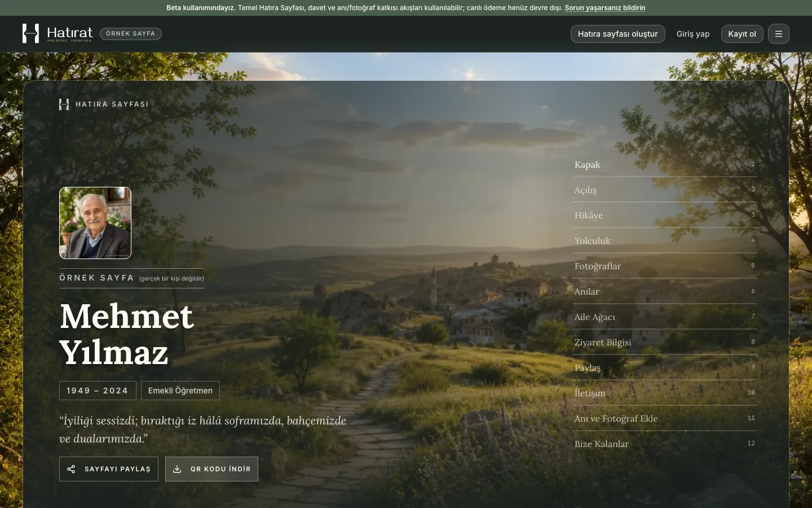812x508 pixels.
Task: Click the Emekli Öğretmen tag
Action: coord(180,391)
